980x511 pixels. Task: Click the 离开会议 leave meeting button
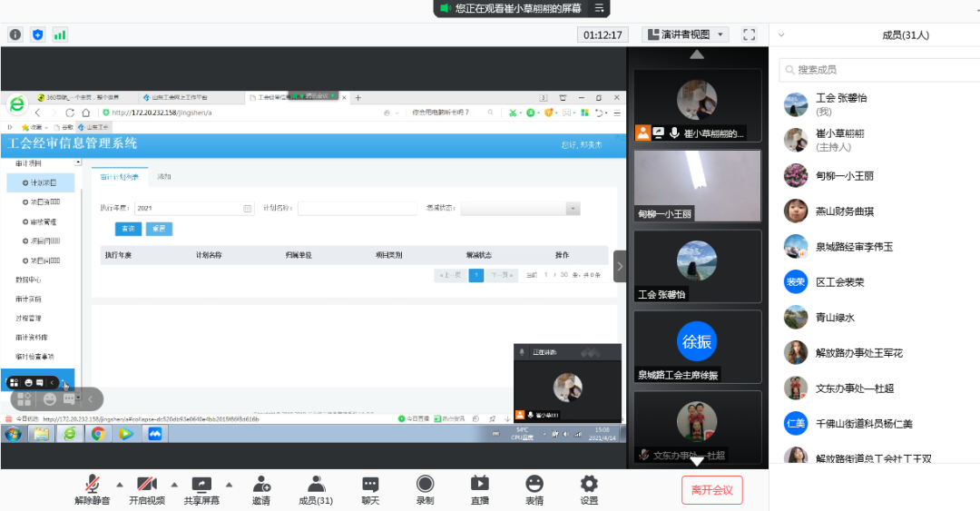(x=712, y=490)
